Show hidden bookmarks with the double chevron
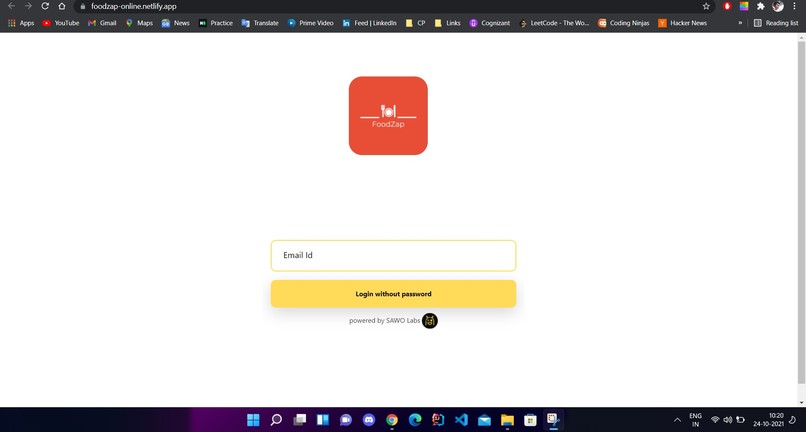The width and height of the screenshot is (806, 432). pyautogui.click(x=740, y=23)
